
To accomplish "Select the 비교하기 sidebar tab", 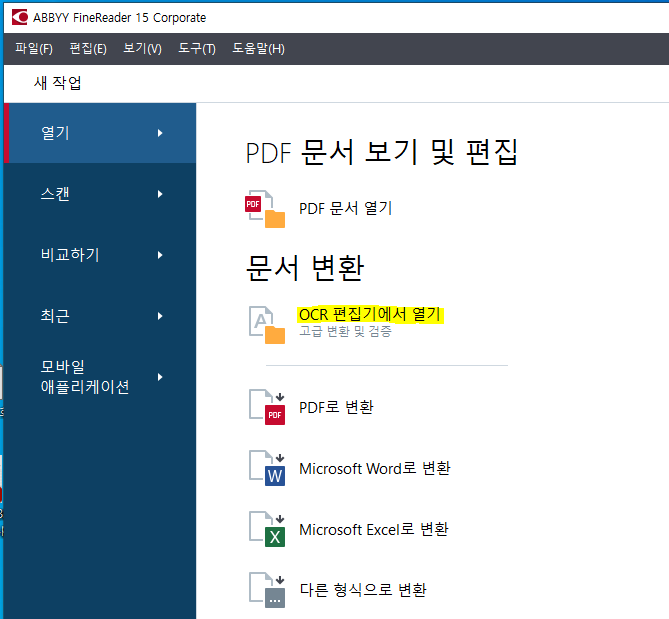I will pyautogui.click(x=100, y=255).
